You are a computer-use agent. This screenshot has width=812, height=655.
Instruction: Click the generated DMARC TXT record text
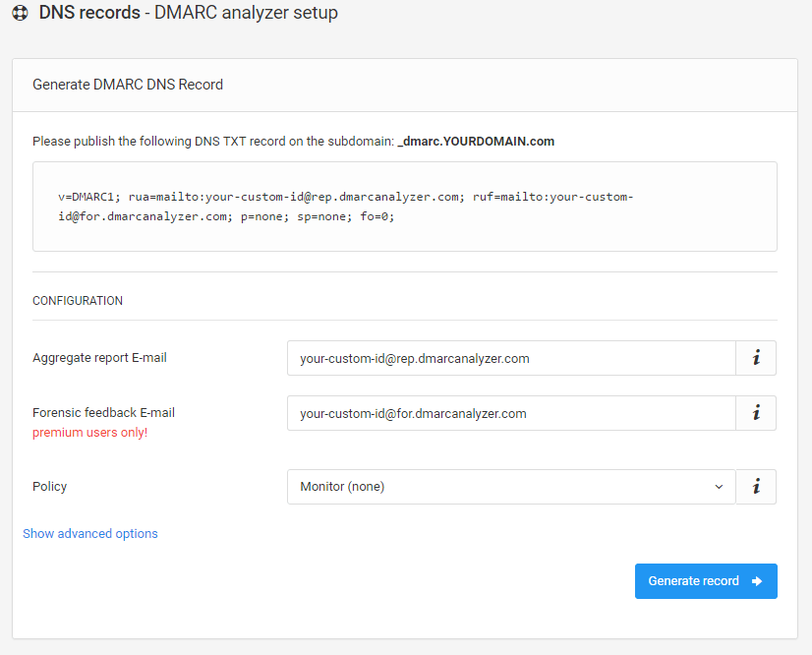pyautogui.click(x=345, y=207)
